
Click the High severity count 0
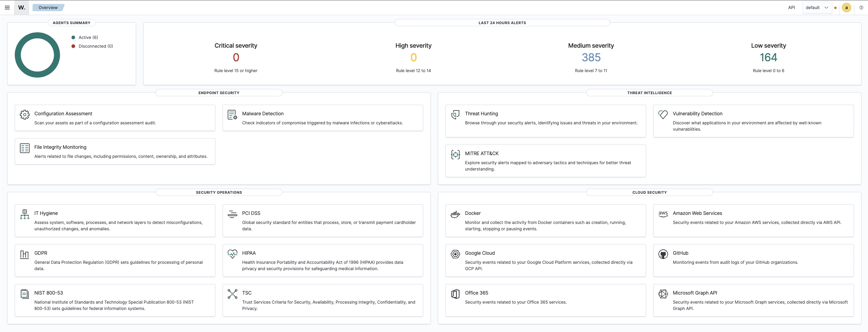(x=413, y=57)
